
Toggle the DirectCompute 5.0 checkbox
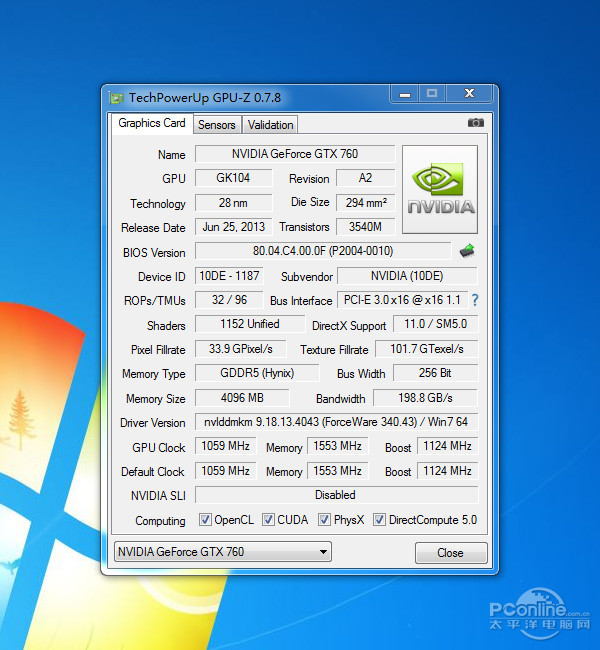[379, 520]
